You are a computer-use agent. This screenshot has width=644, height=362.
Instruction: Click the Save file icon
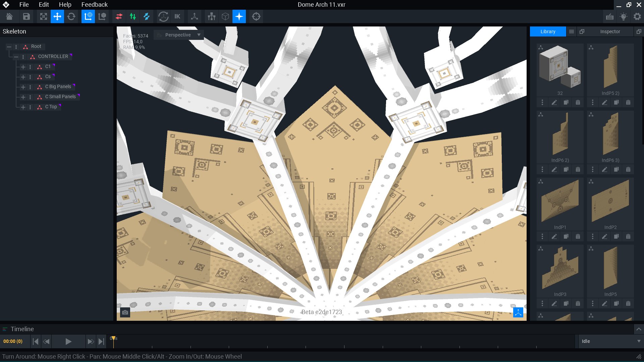click(26, 16)
